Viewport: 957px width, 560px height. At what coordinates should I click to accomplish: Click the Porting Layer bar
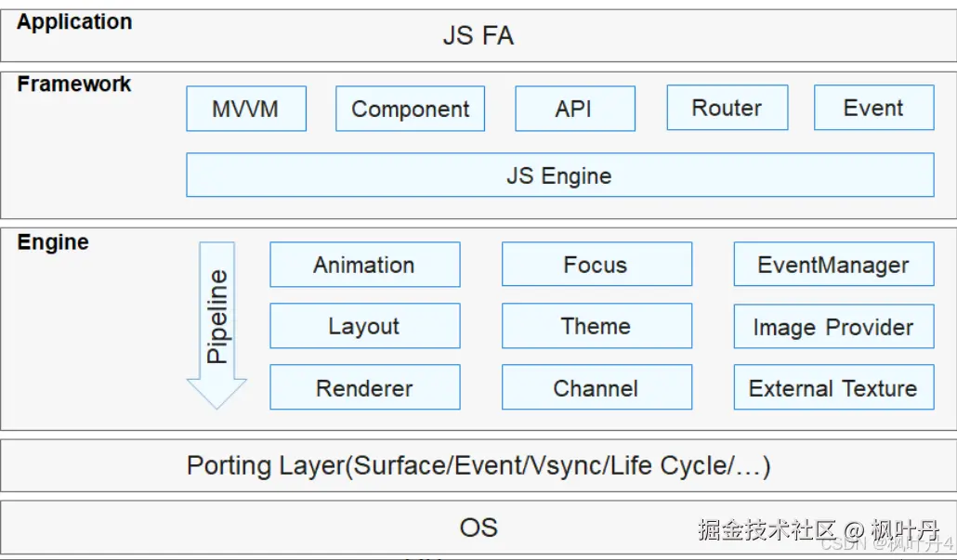(478, 465)
